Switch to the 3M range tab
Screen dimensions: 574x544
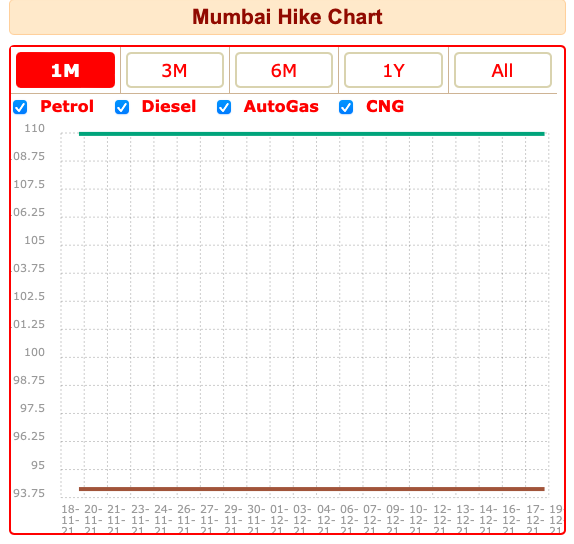[x=175, y=70]
